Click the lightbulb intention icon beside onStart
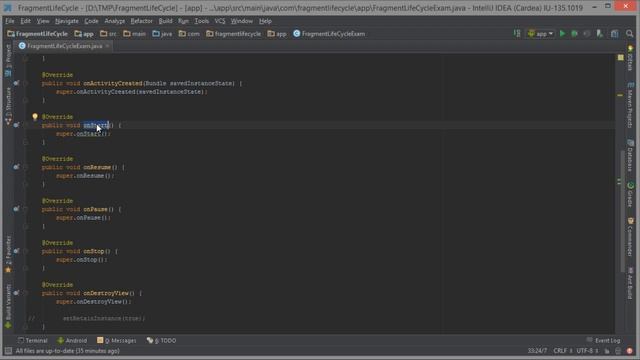The image size is (640, 360). click(x=35, y=117)
